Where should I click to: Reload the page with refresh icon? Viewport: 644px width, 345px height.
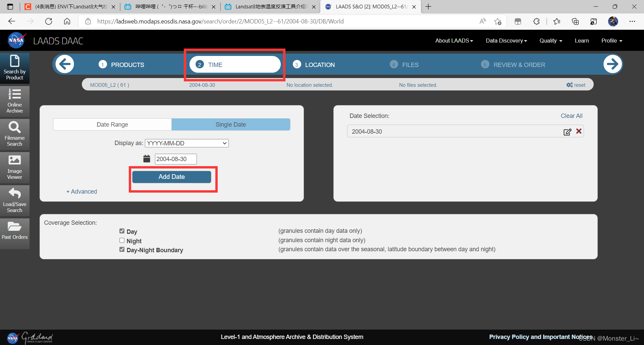[49, 21]
